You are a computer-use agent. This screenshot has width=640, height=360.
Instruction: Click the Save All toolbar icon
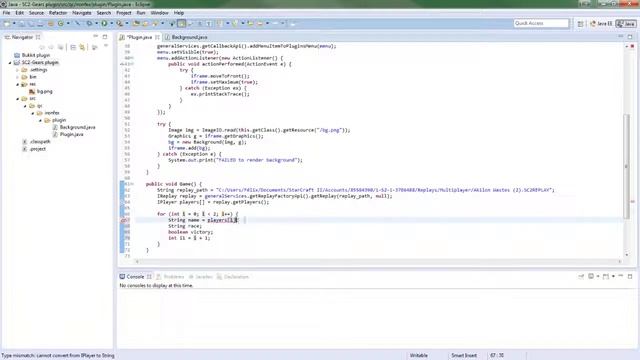[31, 24]
